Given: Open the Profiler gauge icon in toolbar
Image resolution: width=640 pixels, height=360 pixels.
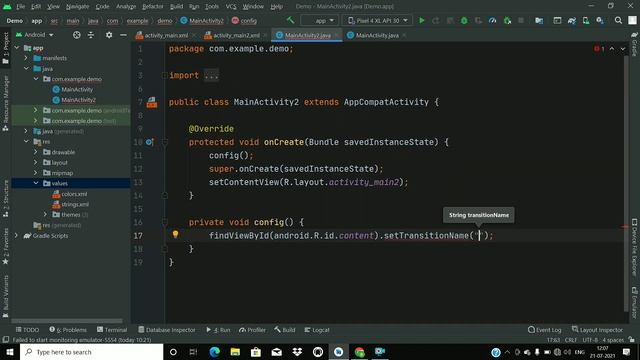Looking at the screenshot, I should pos(493,20).
